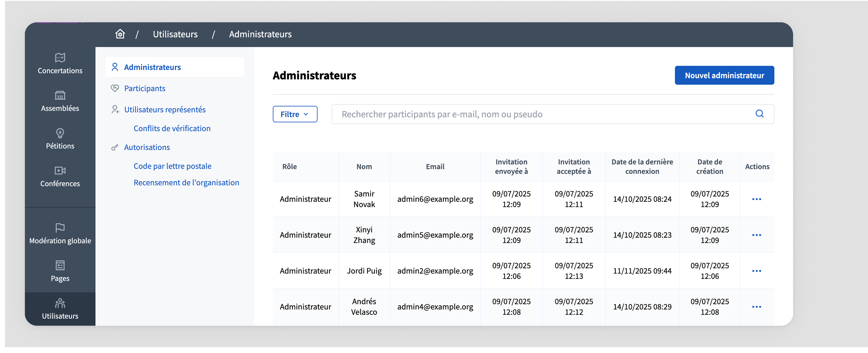Open the Conférences video icon
The height and width of the screenshot is (353, 868).
(x=60, y=171)
